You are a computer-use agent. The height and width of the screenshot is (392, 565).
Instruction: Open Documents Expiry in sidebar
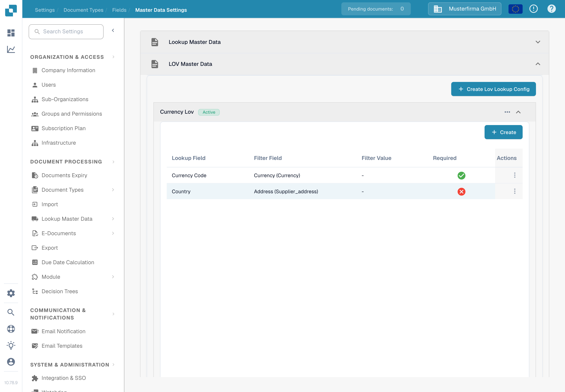pyautogui.click(x=64, y=175)
